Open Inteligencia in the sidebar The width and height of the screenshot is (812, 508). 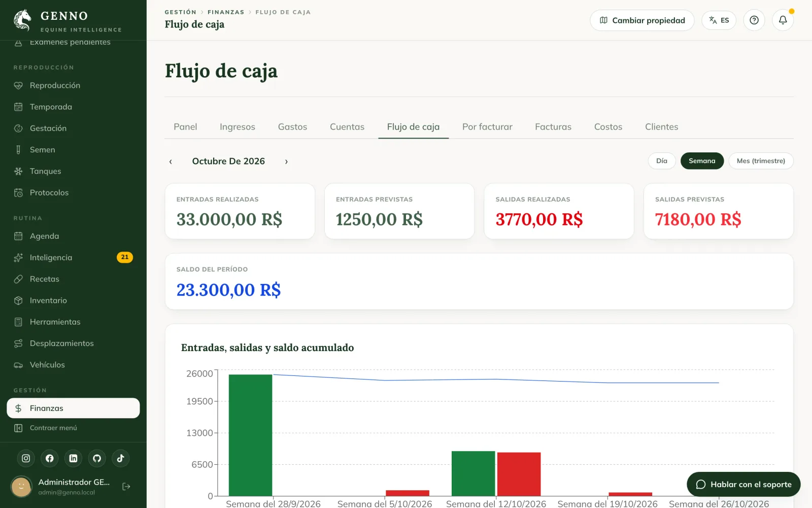[73, 258]
